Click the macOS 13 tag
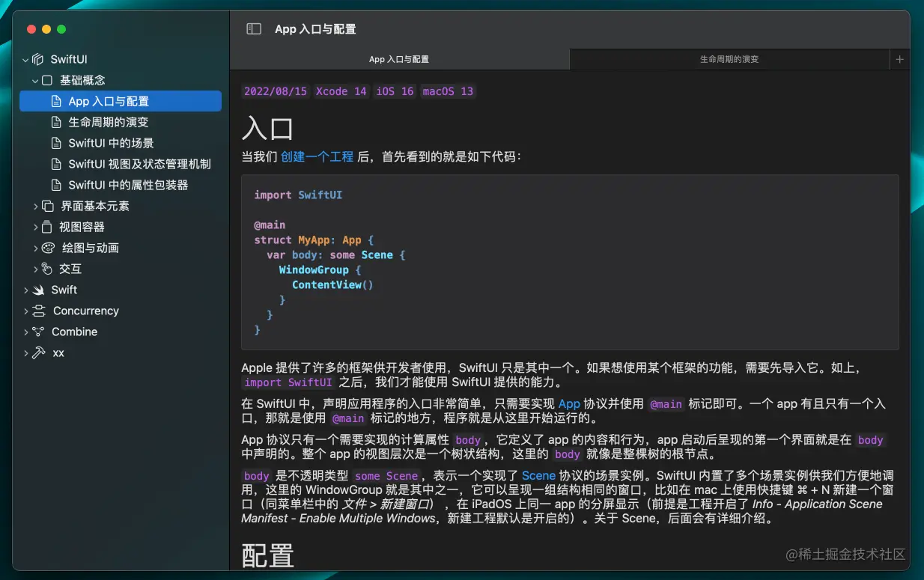924x580 pixels. point(448,91)
